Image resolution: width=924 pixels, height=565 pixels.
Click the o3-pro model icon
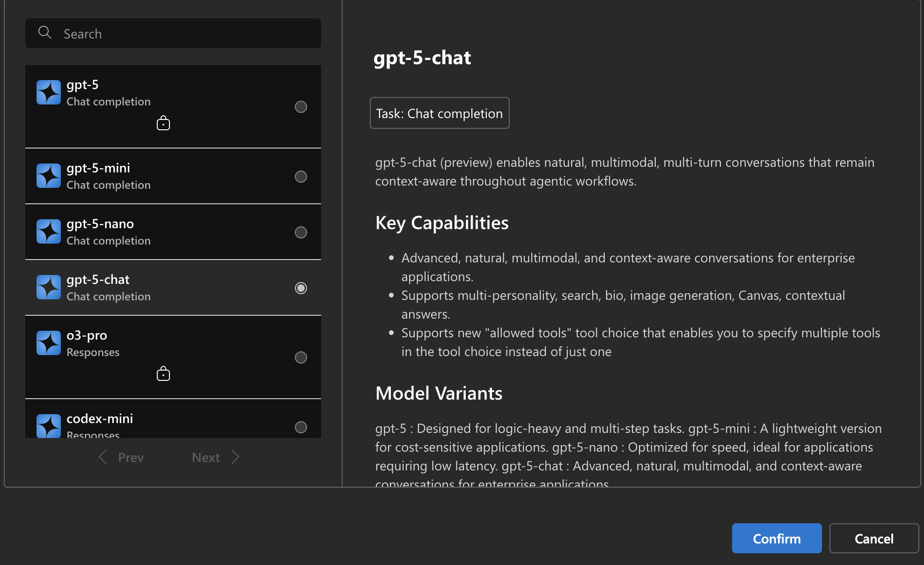(x=48, y=342)
